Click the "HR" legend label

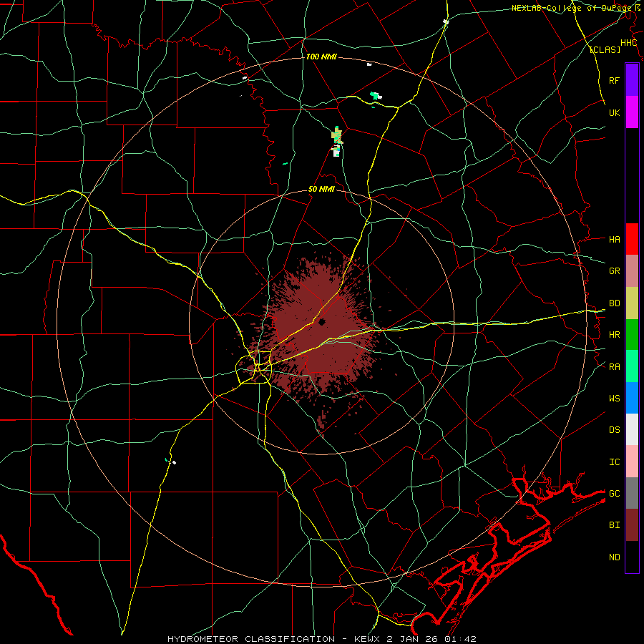(614, 335)
